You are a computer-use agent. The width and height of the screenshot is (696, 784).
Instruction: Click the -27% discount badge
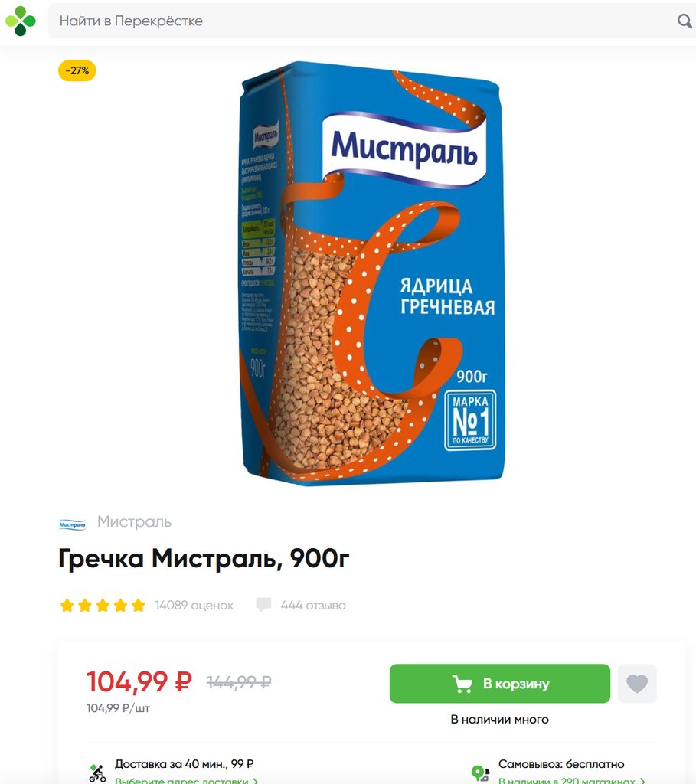pyautogui.click(x=77, y=70)
